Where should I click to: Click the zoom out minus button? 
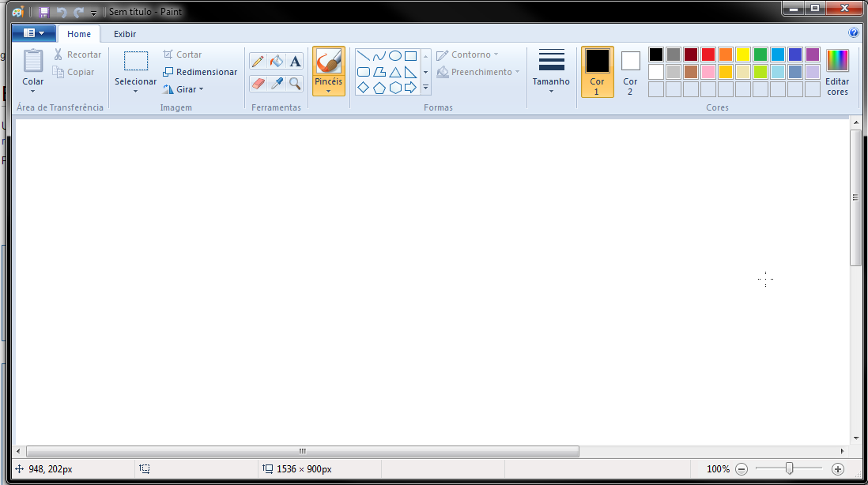742,469
